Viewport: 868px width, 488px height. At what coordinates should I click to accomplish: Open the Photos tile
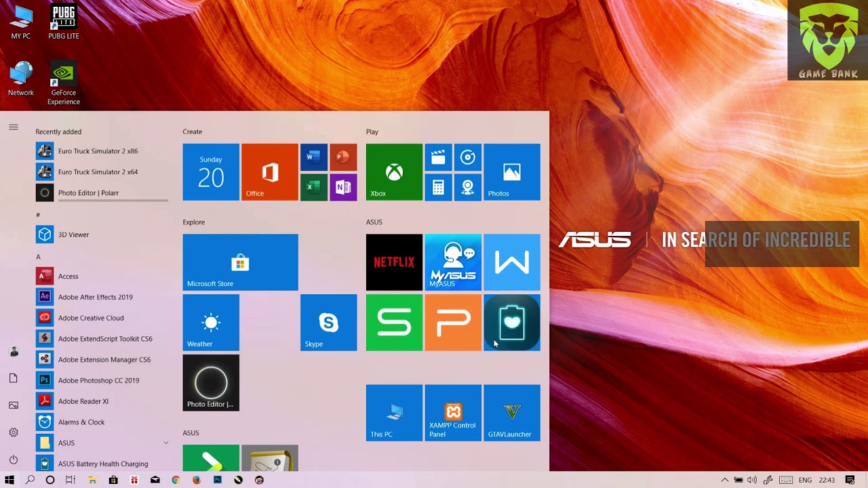512,172
